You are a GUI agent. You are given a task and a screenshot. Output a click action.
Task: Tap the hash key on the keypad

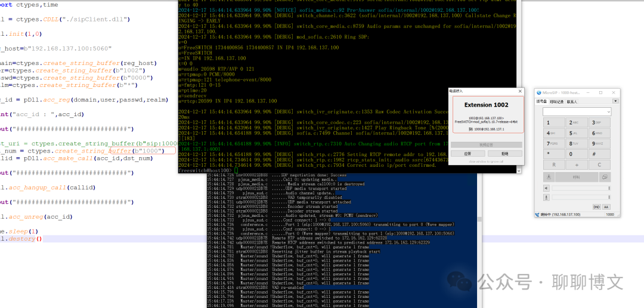[x=600, y=154]
